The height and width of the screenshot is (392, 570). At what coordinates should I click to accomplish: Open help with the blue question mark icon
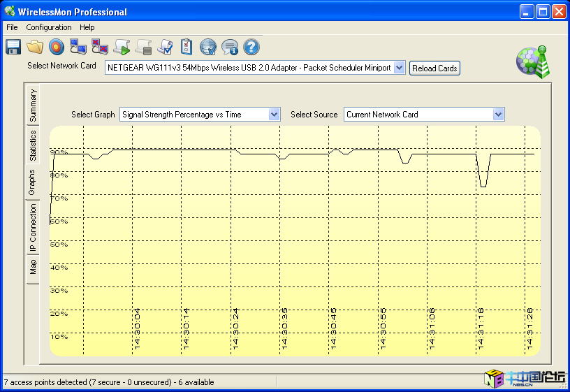coord(251,47)
